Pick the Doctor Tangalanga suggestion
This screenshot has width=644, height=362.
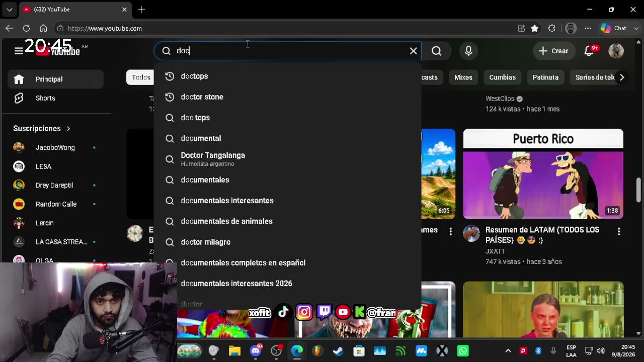click(x=287, y=159)
